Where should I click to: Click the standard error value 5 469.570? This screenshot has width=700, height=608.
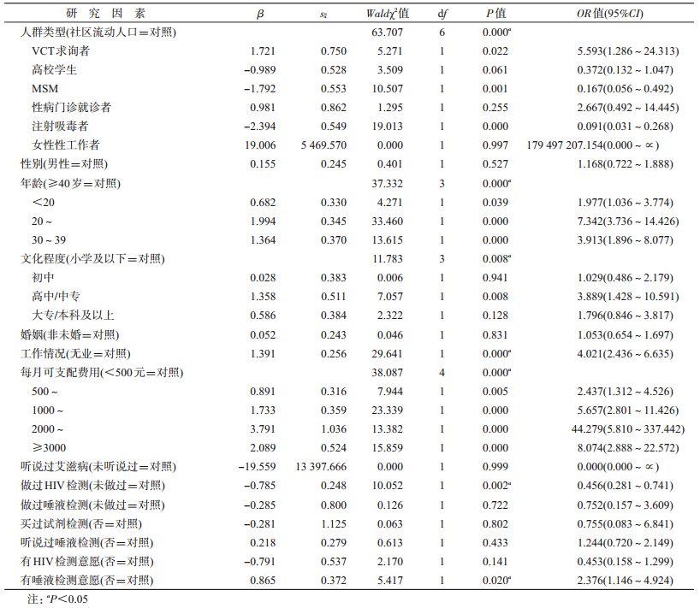click(323, 145)
